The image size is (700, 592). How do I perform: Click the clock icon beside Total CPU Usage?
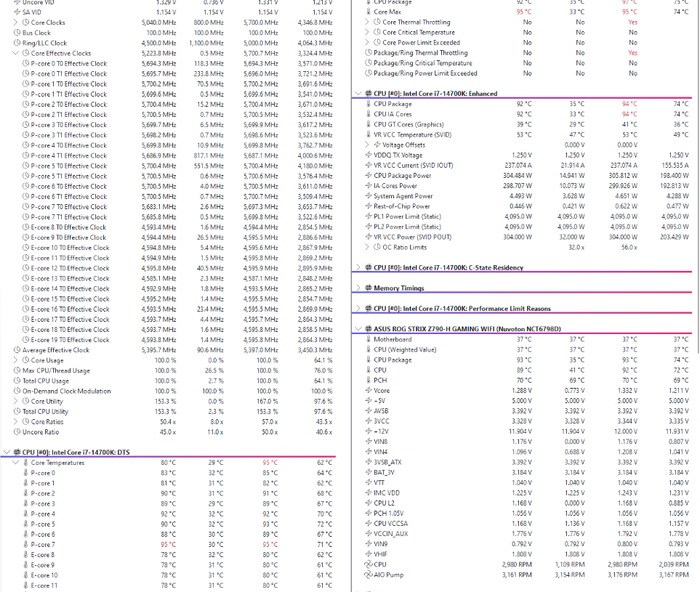pyautogui.click(x=17, y=381)
